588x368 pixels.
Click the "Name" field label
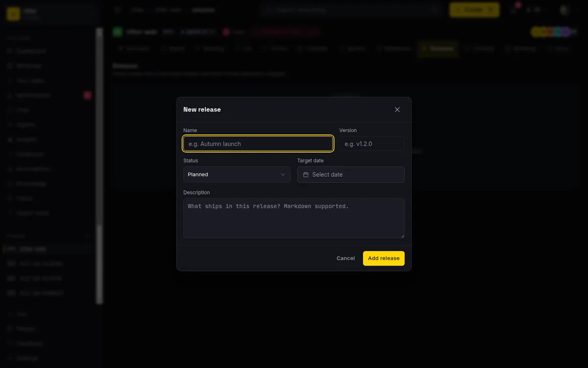[190, 130]
